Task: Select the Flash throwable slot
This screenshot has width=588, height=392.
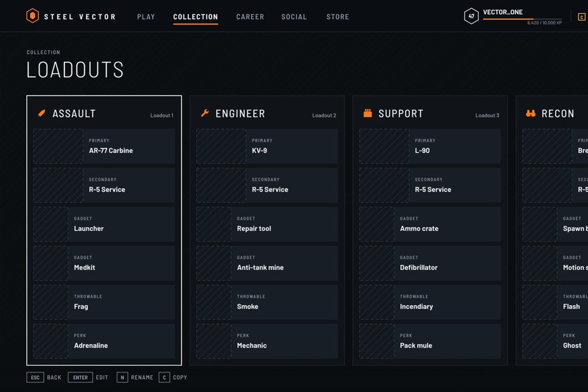Action: click(x=555, y=302)
